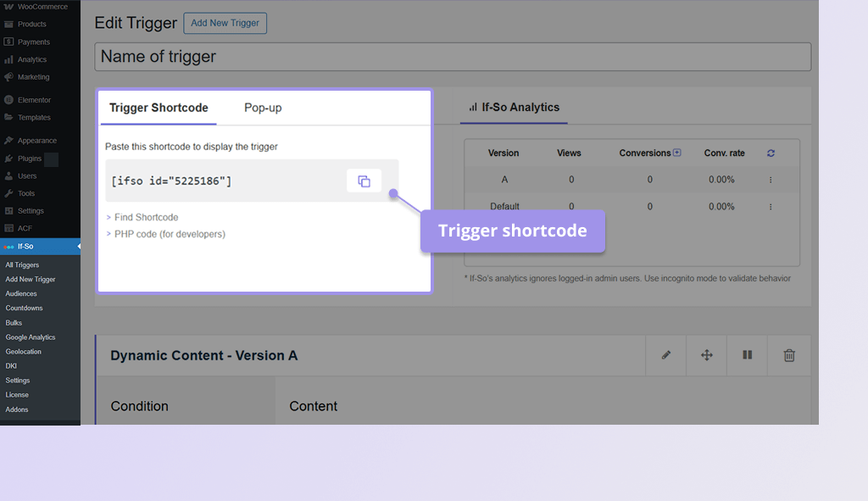
Task: Click the move handle for Version A
Action: click(x=706, y=355)
